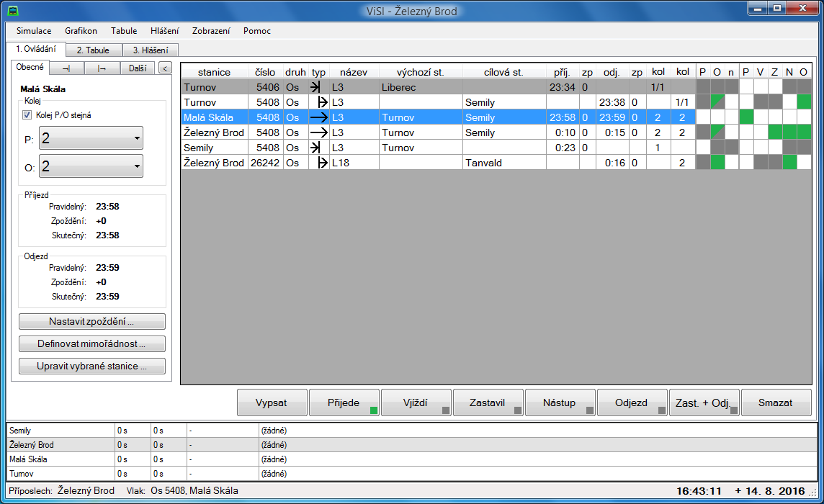
Task: Click the Vypsat button
Action: [x=272, y=402]
